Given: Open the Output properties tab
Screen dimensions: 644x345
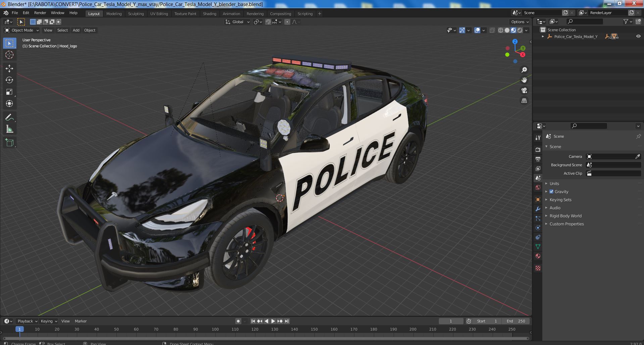Looking at the screenshot, I should pyautogui.click(x=538, y=159).
